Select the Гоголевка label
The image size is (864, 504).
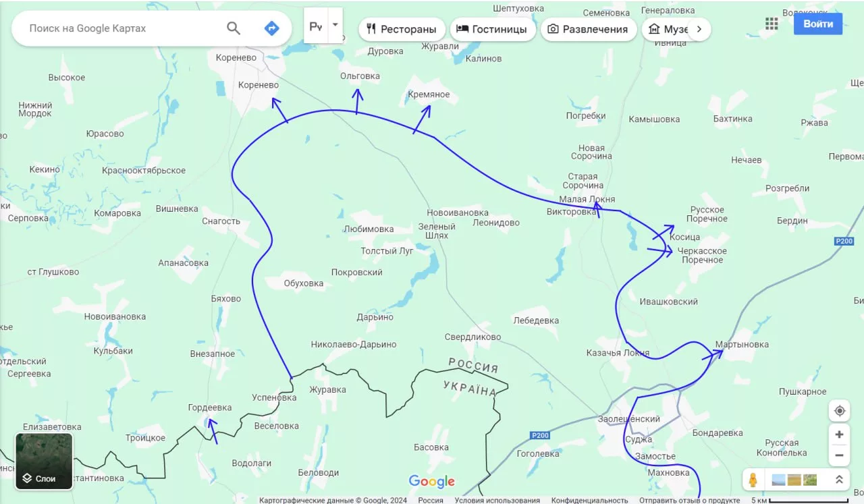pos(538,454)
